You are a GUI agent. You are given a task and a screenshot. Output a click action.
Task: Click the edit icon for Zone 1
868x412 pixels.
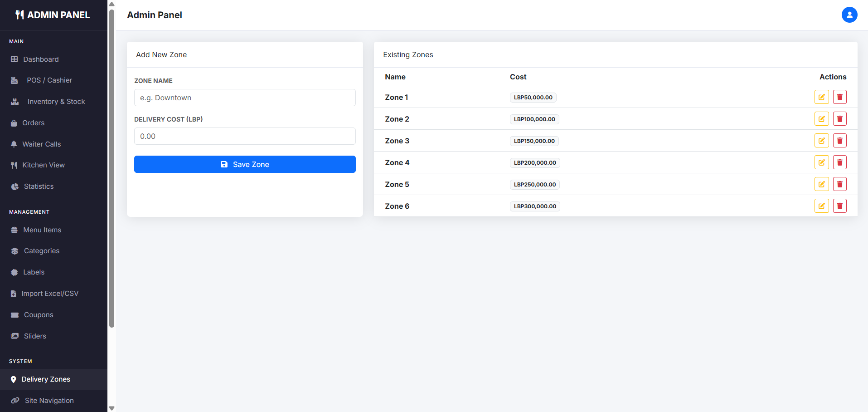click(x=821, y=97)
